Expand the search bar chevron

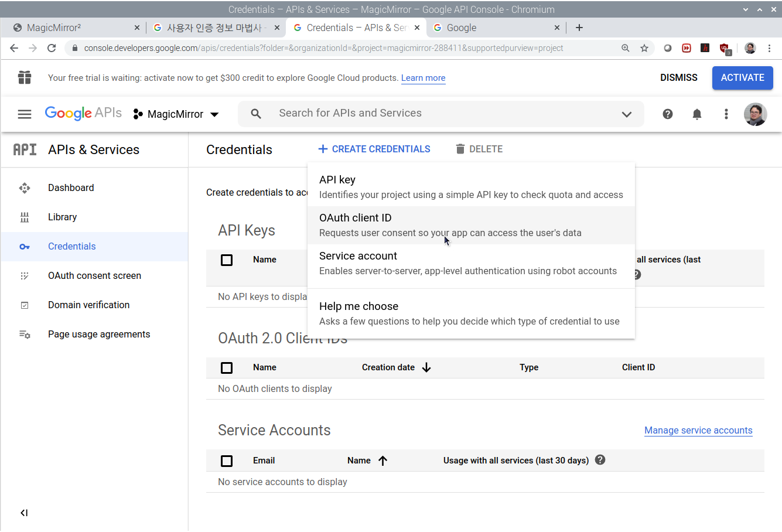[627, 114]
